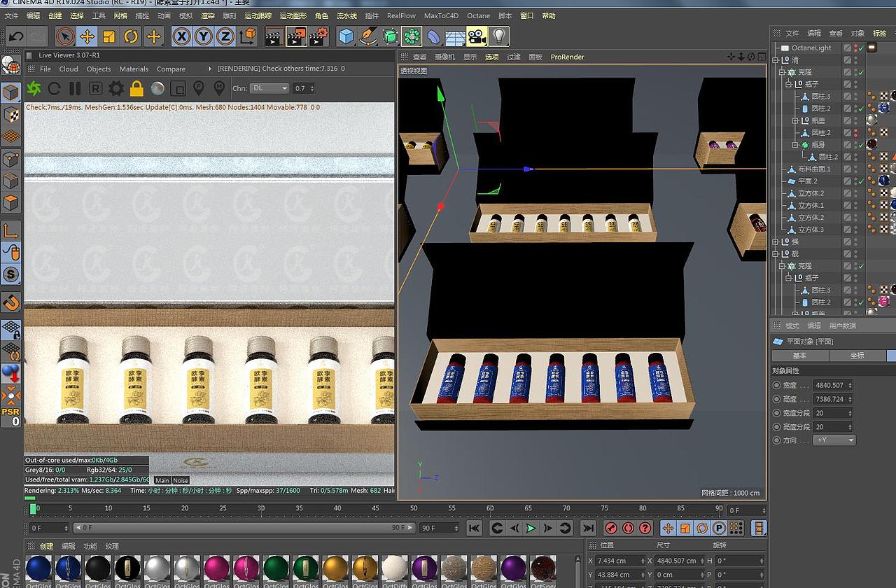
Task: Open the 方向 orientation dropdown showing +Y
Action: pyautogui.click(x=834, y=440)
